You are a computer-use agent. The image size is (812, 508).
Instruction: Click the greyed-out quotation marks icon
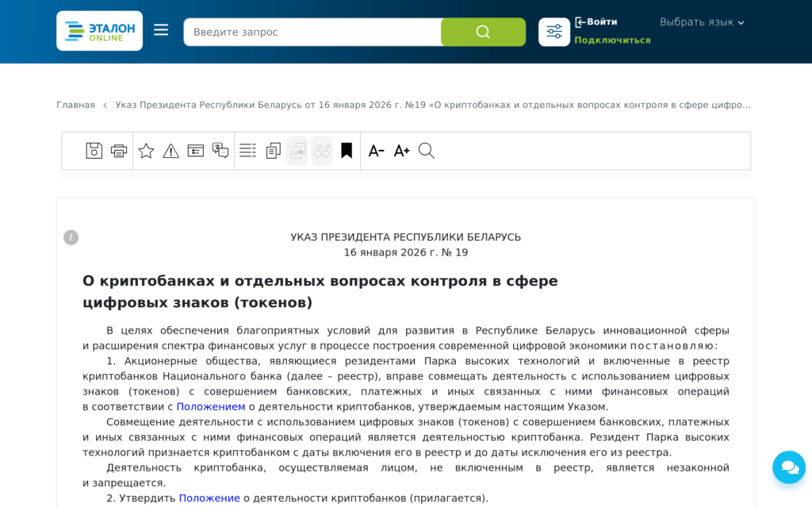pyautogui.click(x=322, y=151)
